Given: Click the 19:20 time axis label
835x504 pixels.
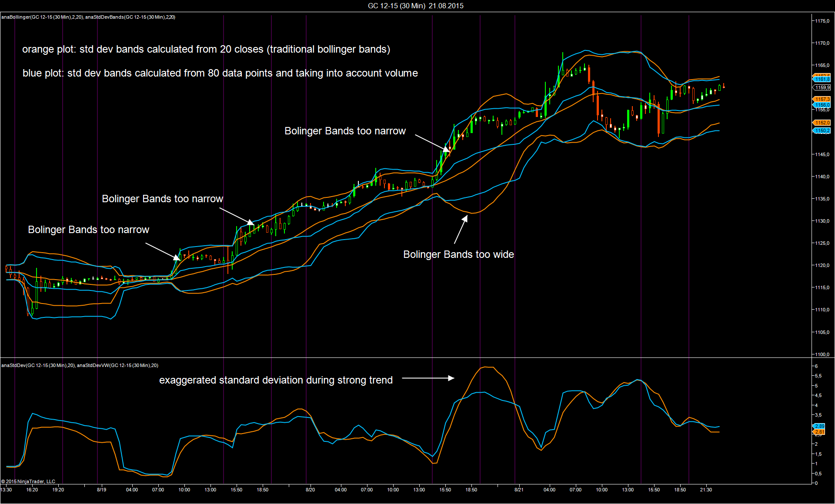Looking at the screenshot, I should [x=58, y=490].
